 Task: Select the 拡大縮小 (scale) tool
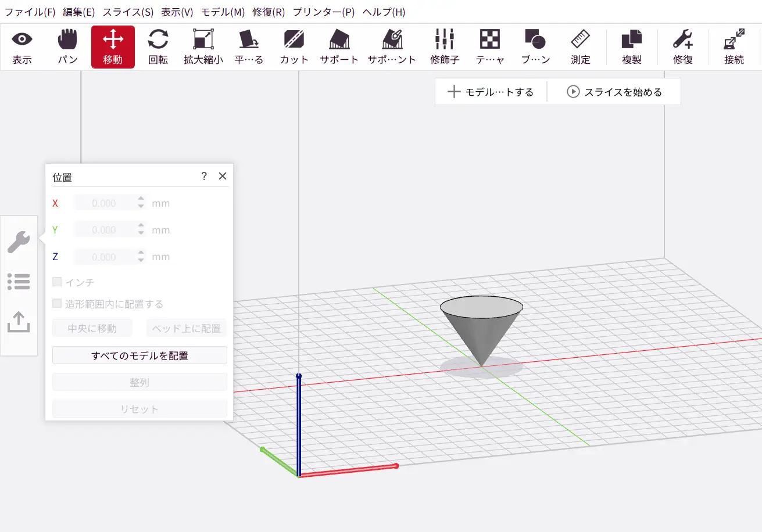203,47
